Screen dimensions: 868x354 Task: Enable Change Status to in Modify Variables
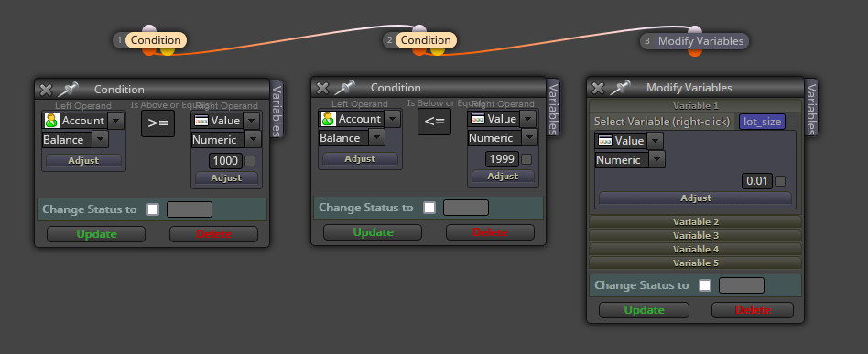point(705,285)
